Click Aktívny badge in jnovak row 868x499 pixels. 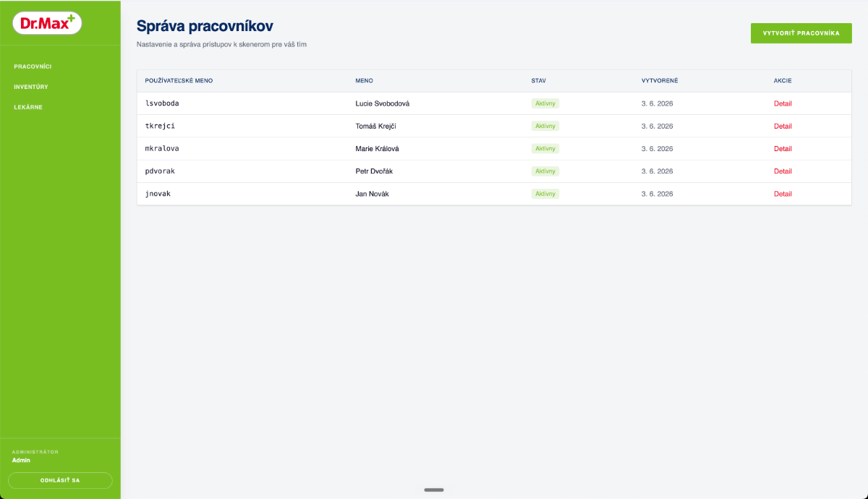point(545,194)
